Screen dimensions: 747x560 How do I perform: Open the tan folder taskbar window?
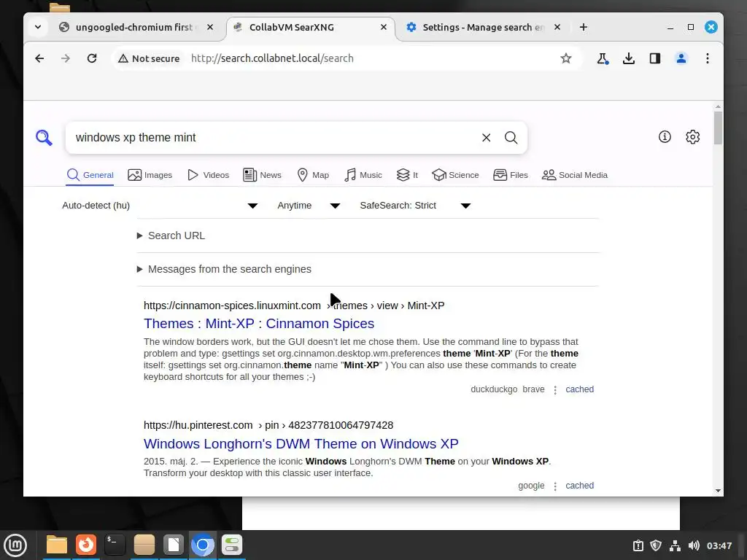[144, 545]
